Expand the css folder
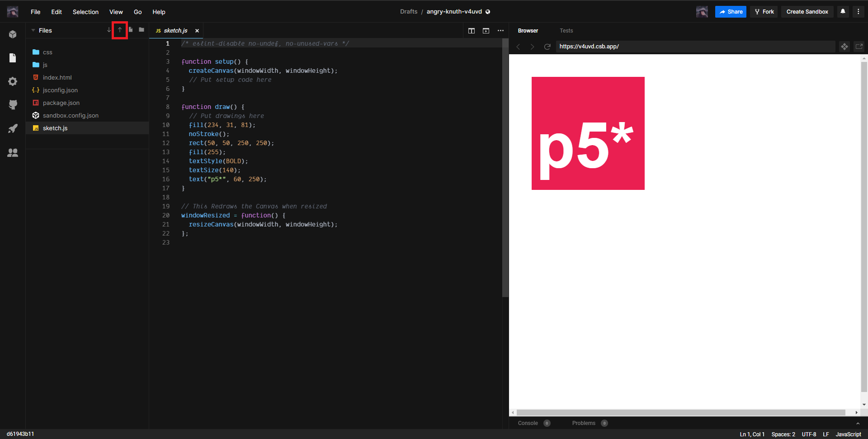 (87, 52)
